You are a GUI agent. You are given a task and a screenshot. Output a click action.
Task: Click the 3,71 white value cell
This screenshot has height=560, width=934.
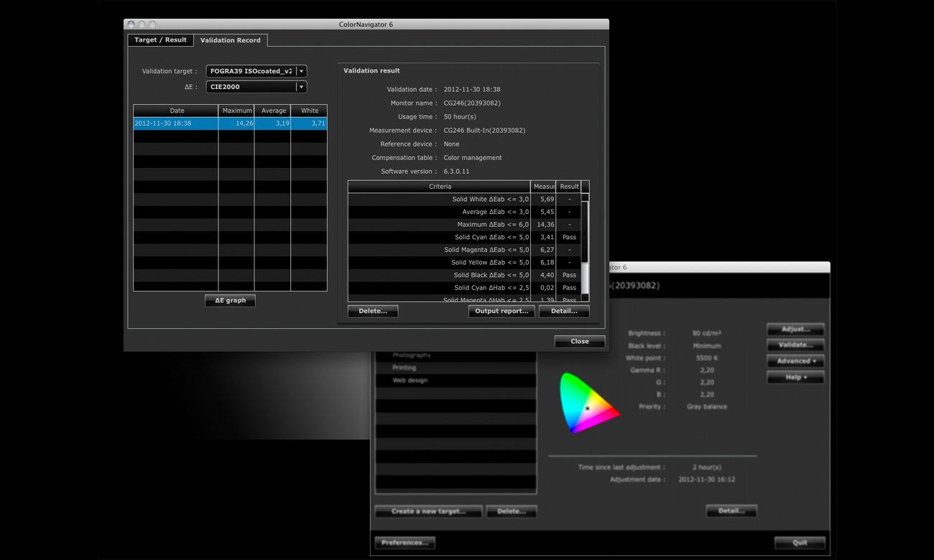pos(310,123)
